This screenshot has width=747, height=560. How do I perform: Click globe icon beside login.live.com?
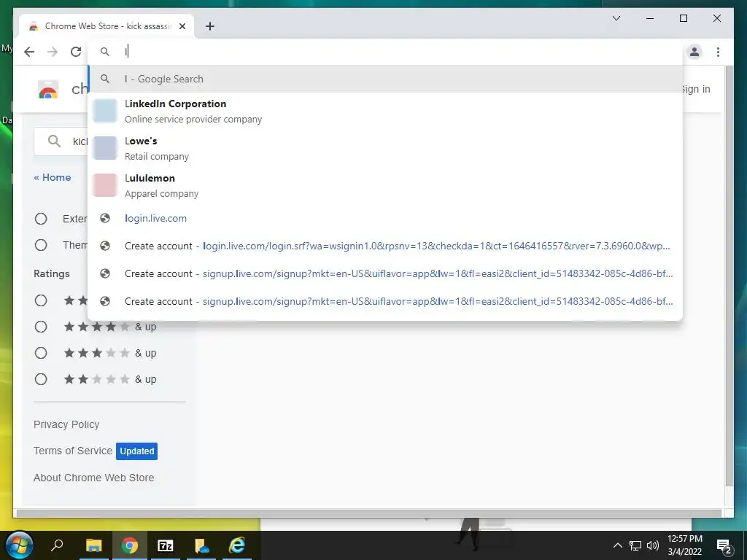click(105, 218)
